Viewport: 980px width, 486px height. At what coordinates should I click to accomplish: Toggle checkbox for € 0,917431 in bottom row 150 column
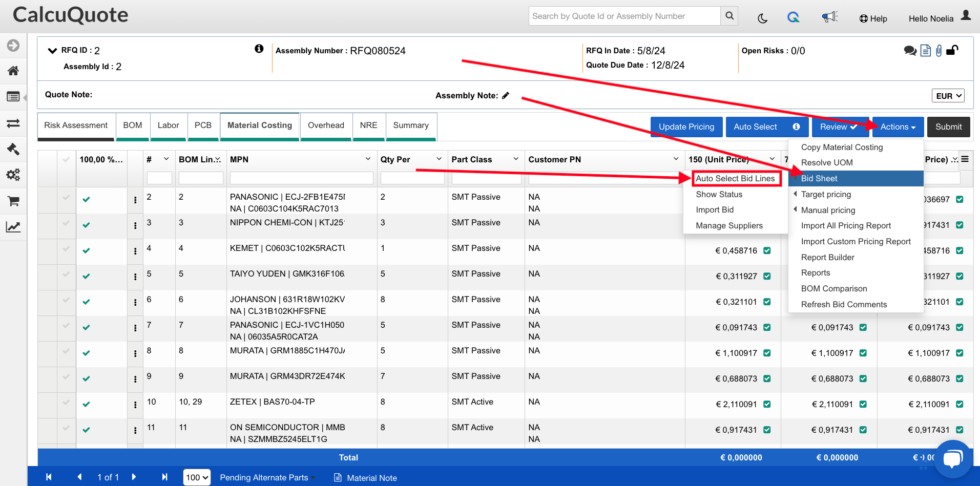click(x=767, y=430)
